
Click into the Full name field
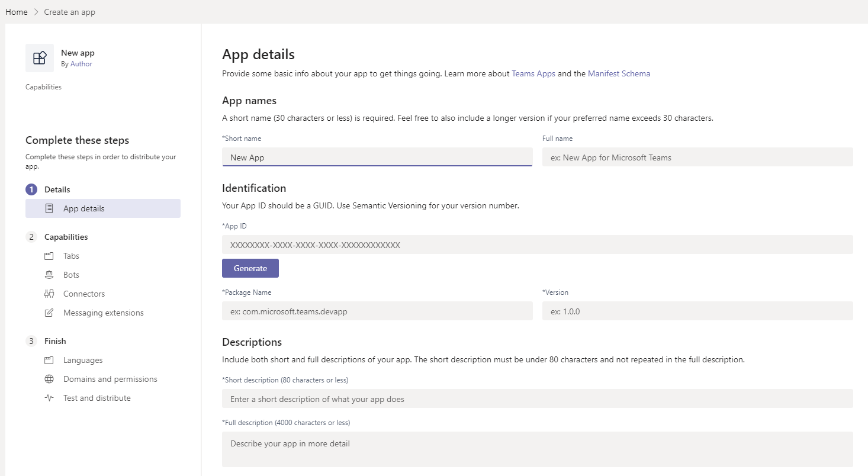tap(697, 157)
